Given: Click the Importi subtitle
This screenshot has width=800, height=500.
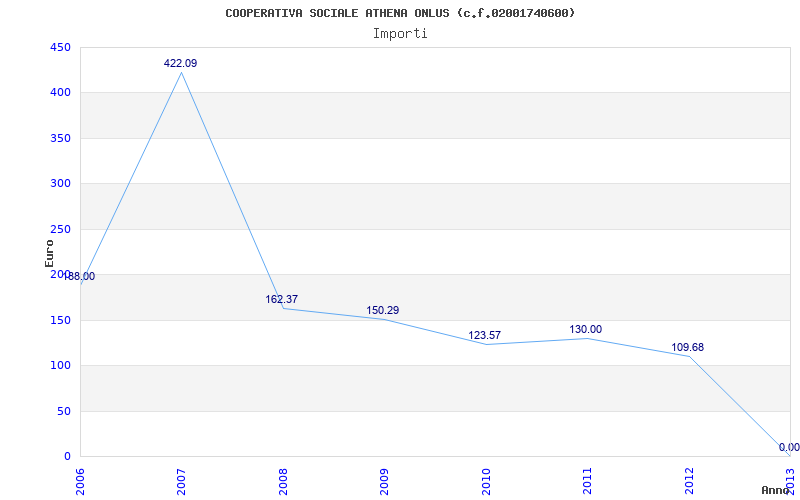Looking at the screenshot, I should point(400,34).
